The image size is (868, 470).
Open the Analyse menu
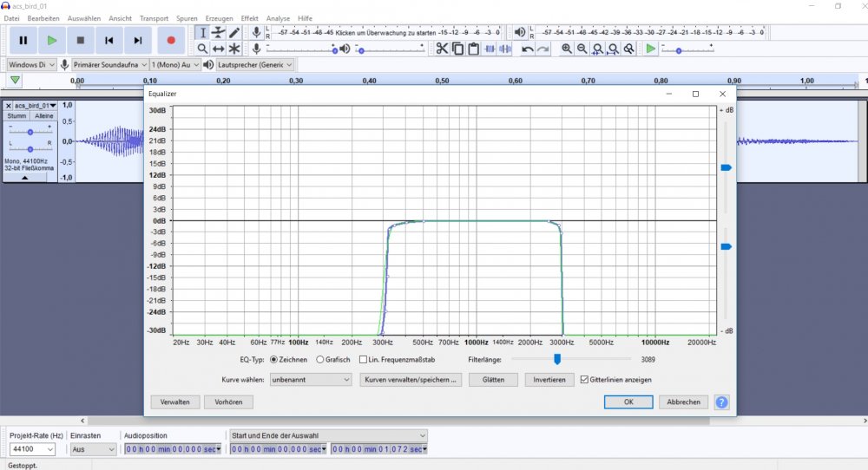click(x=278, y=18)
